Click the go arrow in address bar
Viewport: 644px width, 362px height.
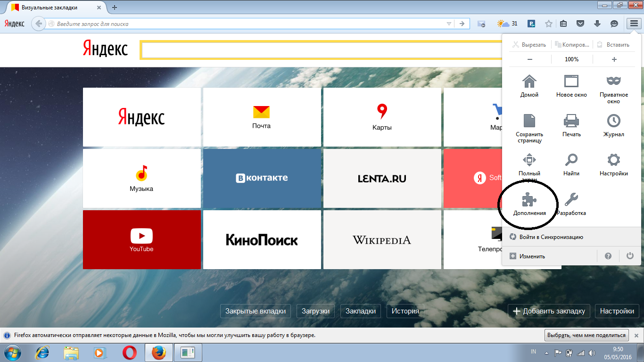click(x=462, y=24)
